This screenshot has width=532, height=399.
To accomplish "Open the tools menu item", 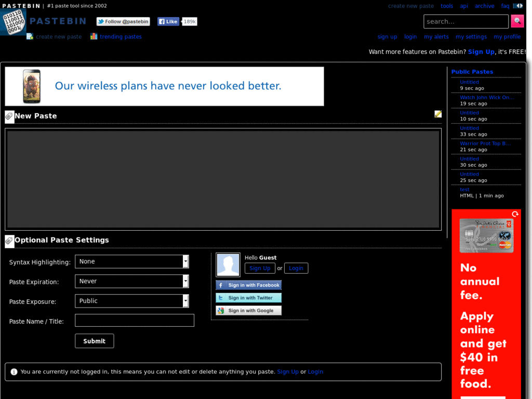I will pos(447,6).
